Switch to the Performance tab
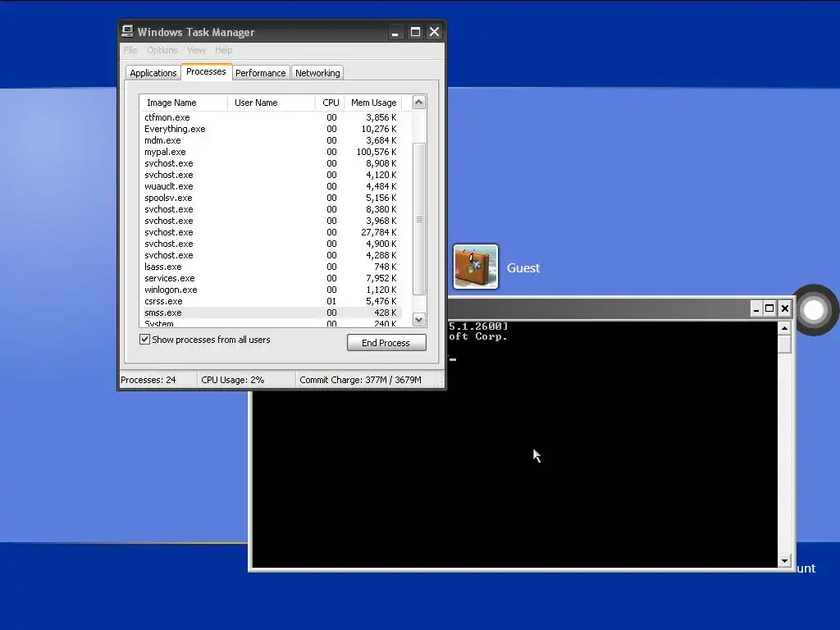This screenshot has width=840, height=630. [x=261, y=73]
